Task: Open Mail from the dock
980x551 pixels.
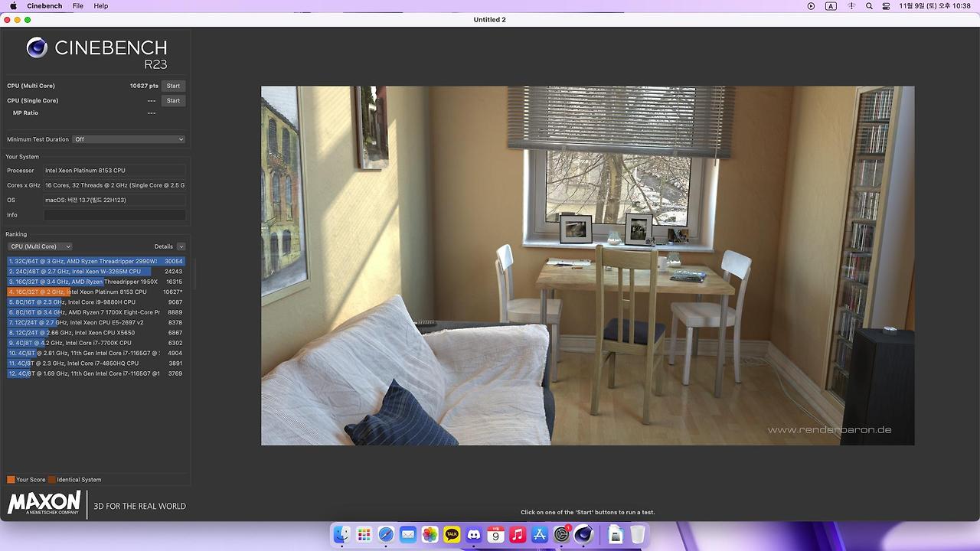Action: point(408,535)
